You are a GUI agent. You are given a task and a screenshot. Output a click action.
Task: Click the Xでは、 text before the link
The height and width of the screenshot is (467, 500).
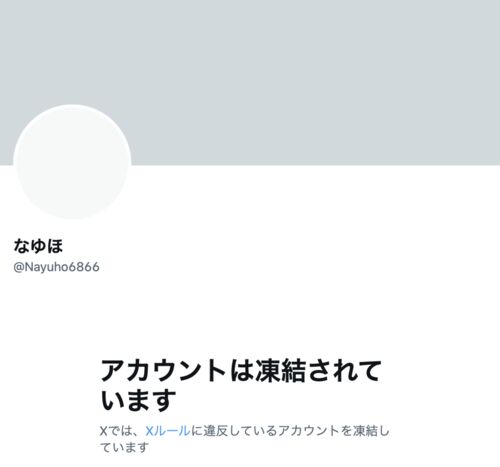(x=121, y=431)
